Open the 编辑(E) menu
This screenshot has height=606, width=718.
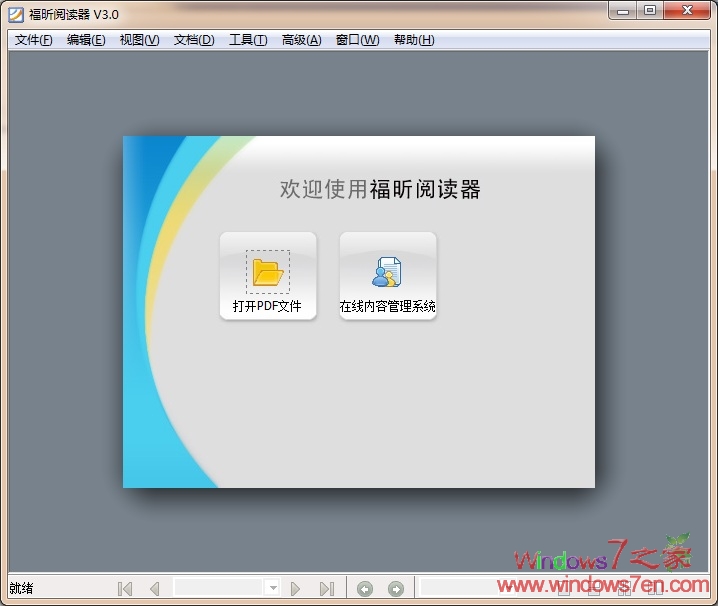tap(86, 40)
